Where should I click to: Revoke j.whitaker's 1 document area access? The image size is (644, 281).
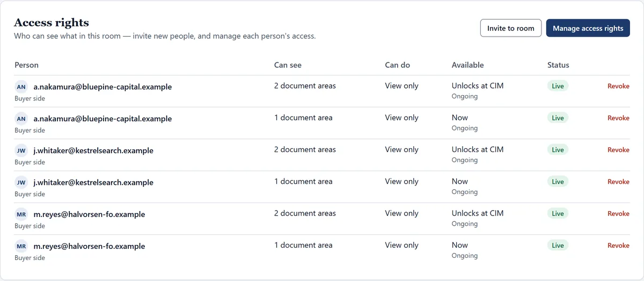pyautogui.click(x=618, y=182)
